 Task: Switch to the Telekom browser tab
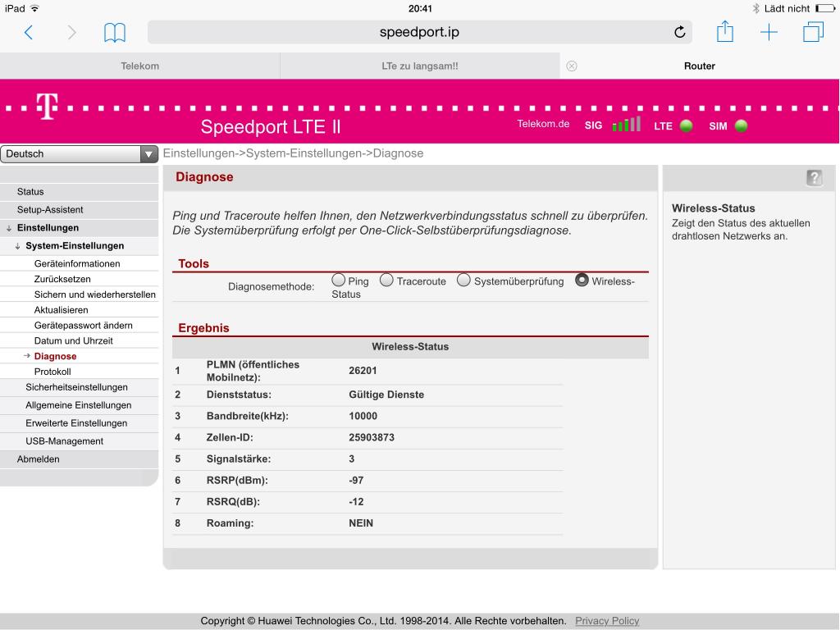tap(139, 66)
